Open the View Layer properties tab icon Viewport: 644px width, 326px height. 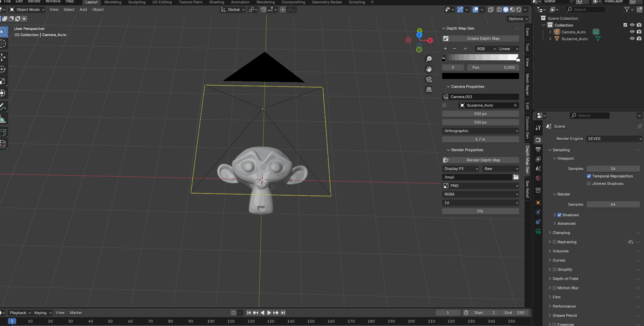[538, 159]
